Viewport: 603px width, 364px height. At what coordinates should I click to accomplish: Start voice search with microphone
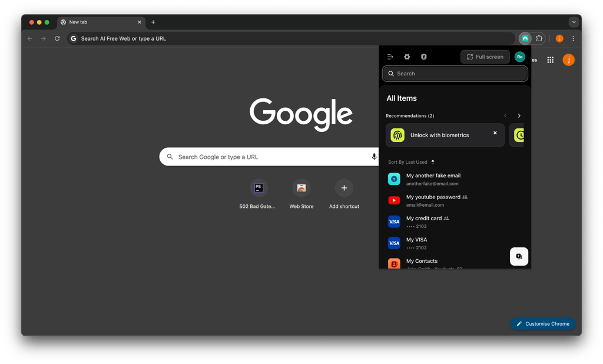click(x=374, y=157)
